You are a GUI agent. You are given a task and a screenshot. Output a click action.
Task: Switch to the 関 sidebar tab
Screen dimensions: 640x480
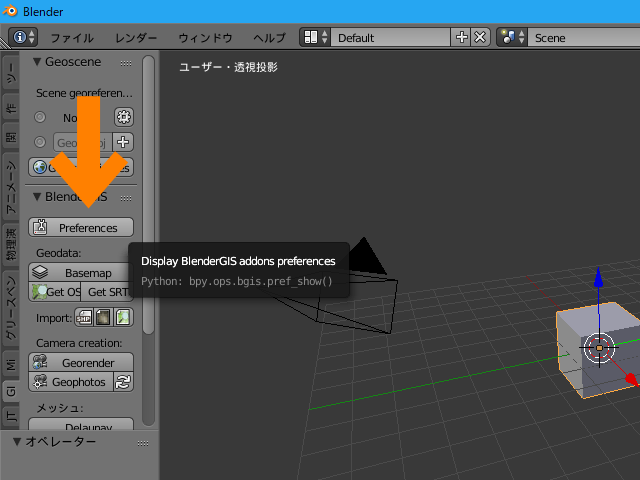point(11,137)
